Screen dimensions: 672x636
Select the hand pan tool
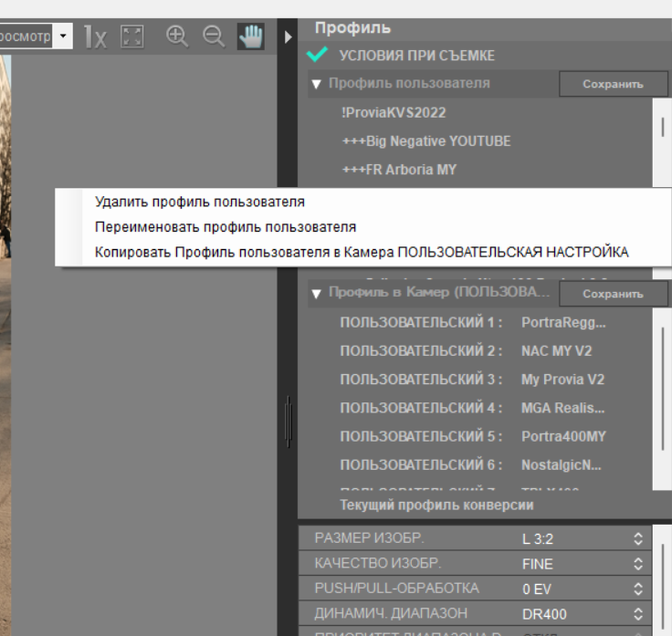250,36
